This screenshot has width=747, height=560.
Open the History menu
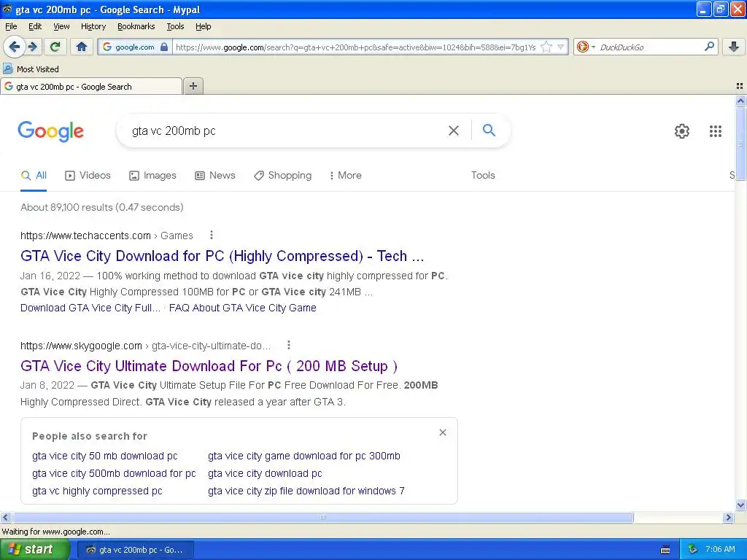coord(93,26)
